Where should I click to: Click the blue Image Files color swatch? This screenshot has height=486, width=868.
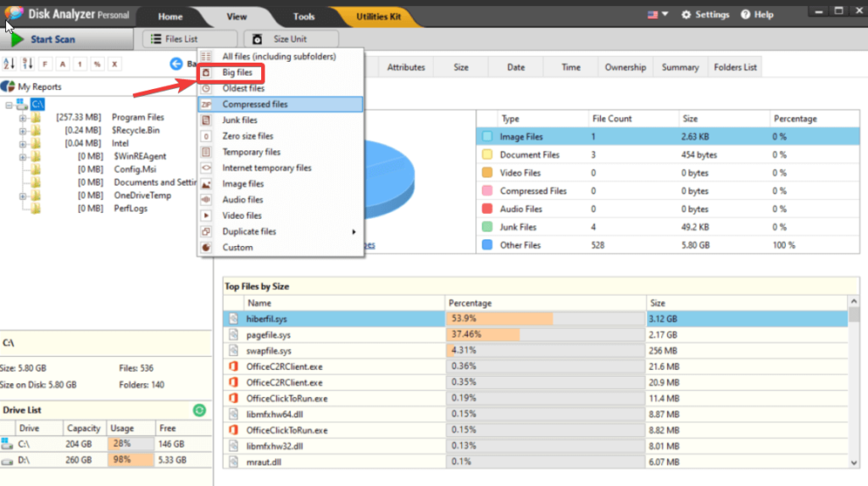[487, 137]
